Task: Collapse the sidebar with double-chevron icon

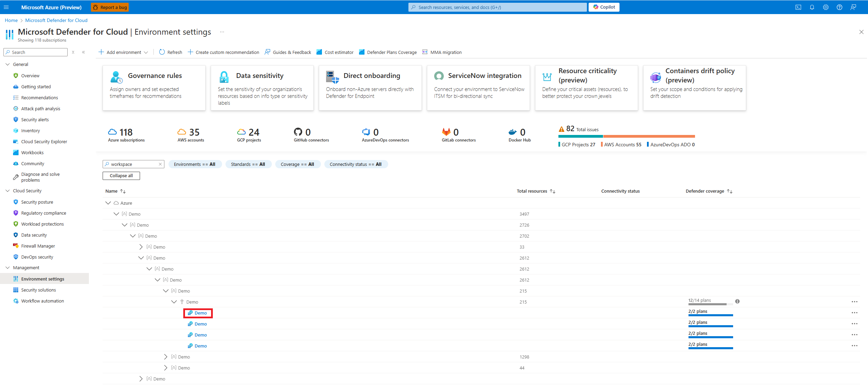Action: tap(83, 52)
